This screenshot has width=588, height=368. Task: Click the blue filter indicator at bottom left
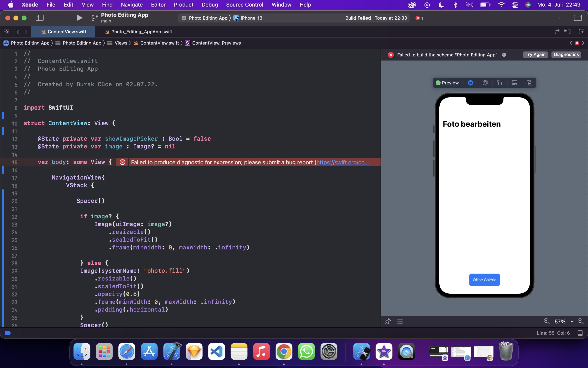point(8,333)
